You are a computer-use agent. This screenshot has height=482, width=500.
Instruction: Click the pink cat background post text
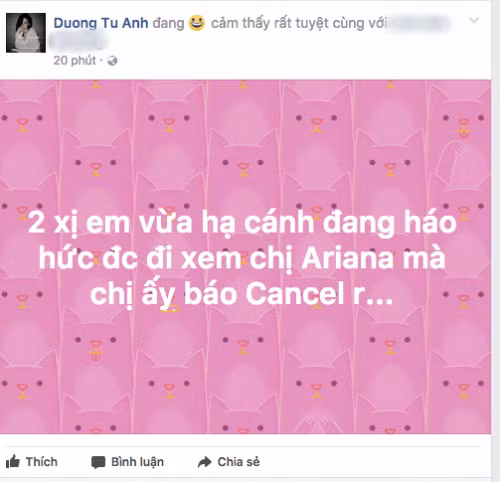coord(242,258)
